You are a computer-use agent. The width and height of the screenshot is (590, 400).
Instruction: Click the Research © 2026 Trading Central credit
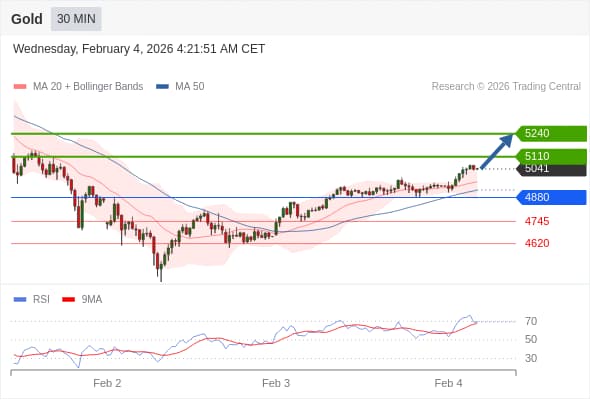[506, 87]
